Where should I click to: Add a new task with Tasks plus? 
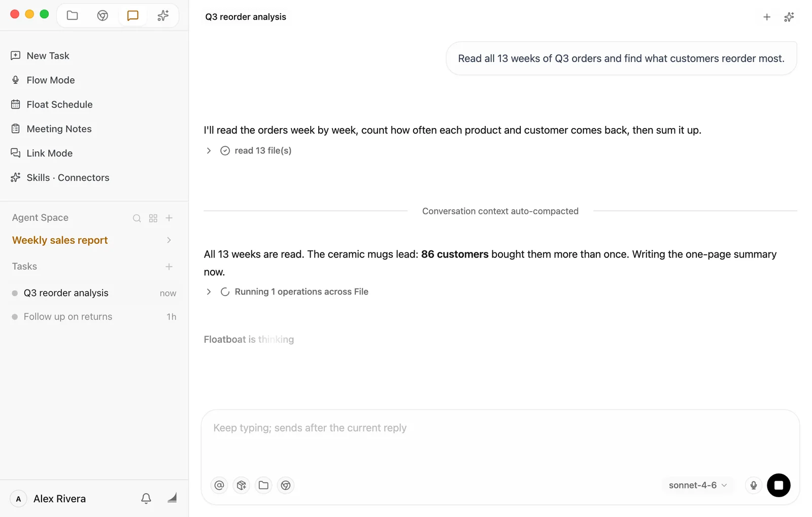(x=169, y=267)
